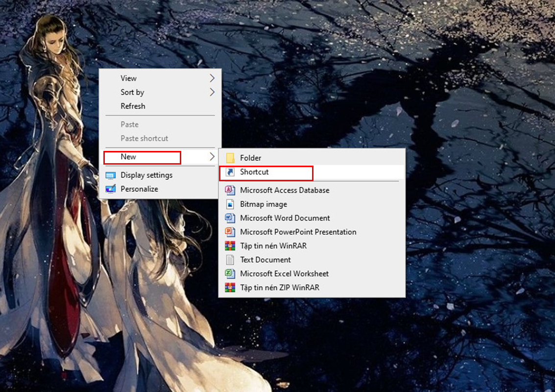
Task: Click the Shortcut arrow icon
Action: click(230, 172)
